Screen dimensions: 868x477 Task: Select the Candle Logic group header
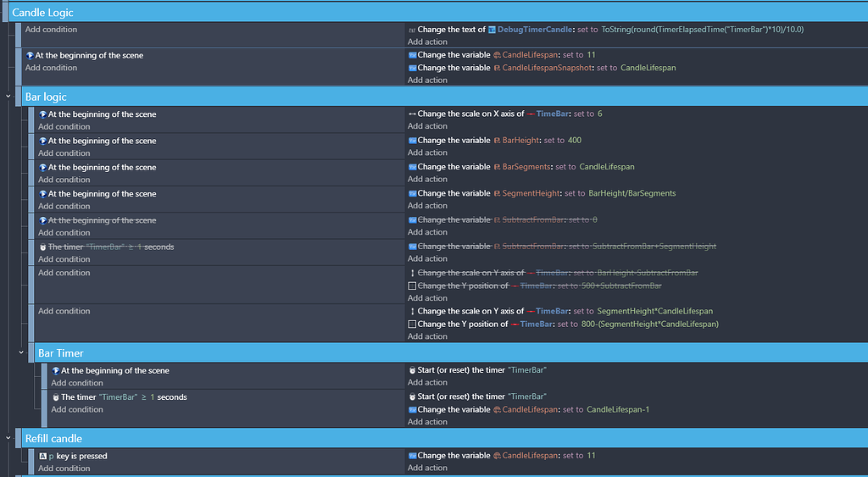tap(42, 13)
